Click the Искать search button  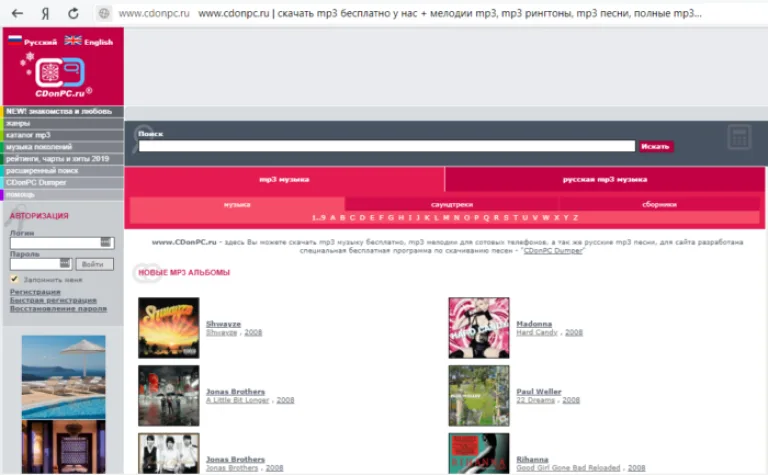[656, 146]
